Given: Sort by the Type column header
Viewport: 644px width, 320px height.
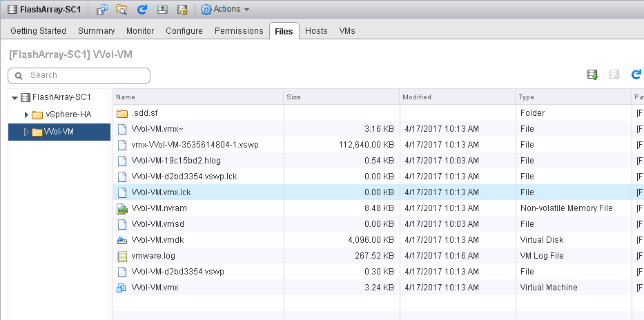Looking at the screenshot, I should (x=574, y=97).
